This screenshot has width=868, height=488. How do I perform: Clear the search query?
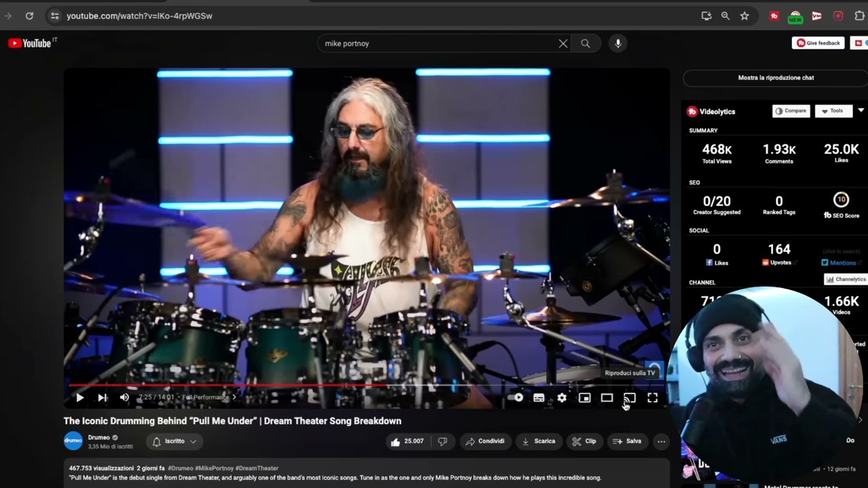coord(563,43)
